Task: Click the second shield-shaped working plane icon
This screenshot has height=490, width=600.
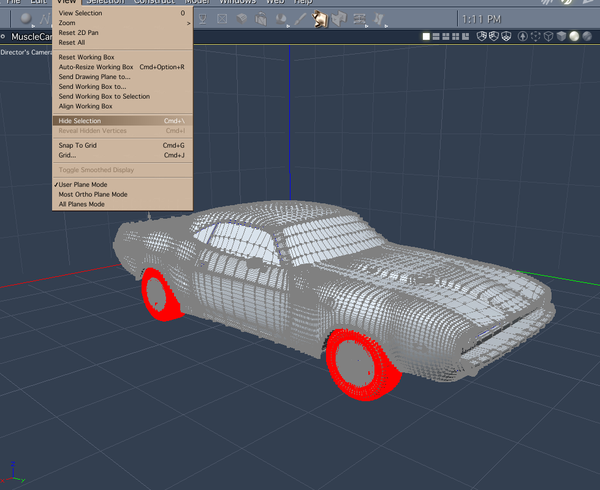Action: click(x=494, y=36)
